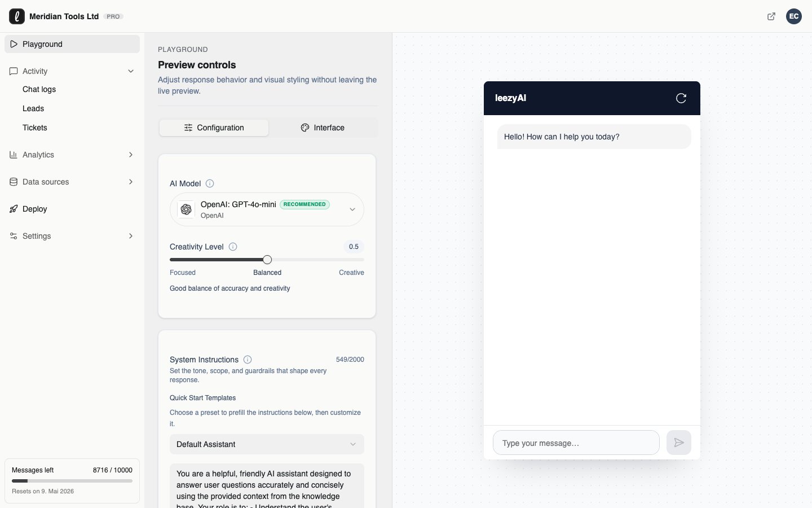Switch to the Interface tab
The height and width of the screenshot is (508, 812).
tap(323, 128)
